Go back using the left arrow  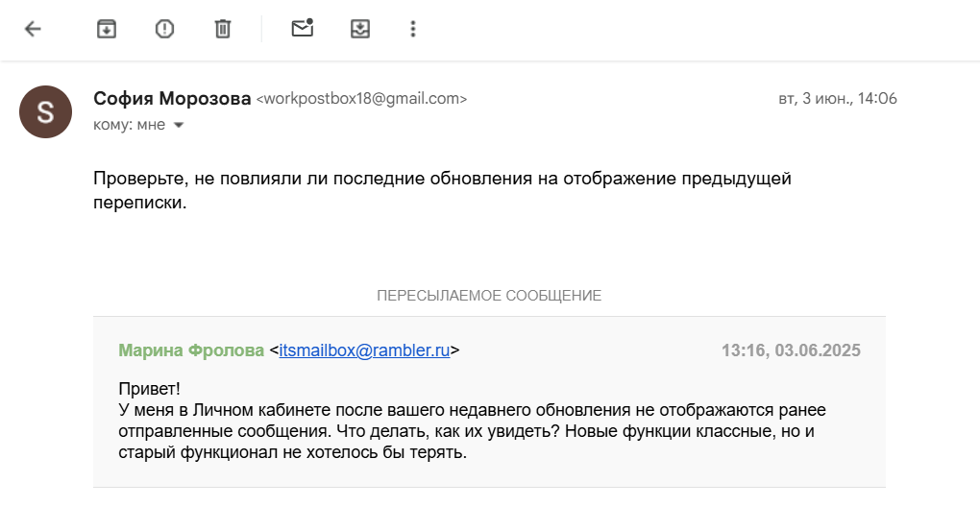point(33,29)
